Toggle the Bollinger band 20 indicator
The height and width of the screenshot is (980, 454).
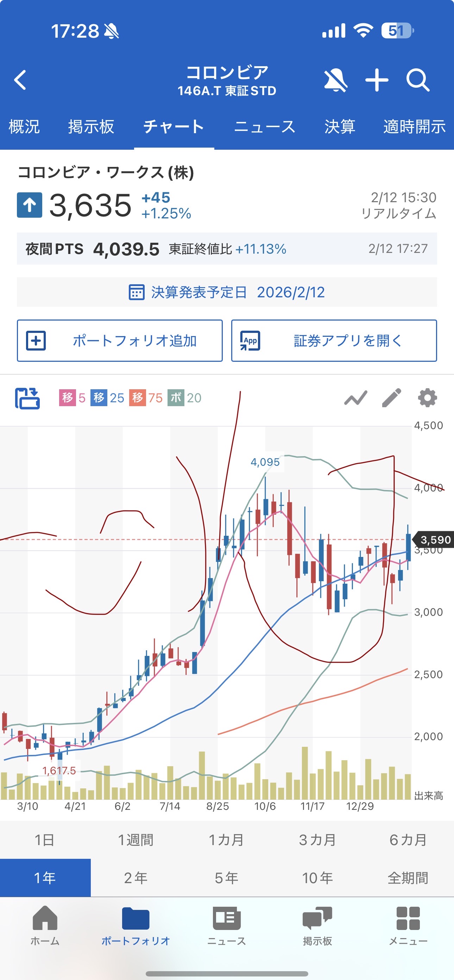(x=185, y=398)
